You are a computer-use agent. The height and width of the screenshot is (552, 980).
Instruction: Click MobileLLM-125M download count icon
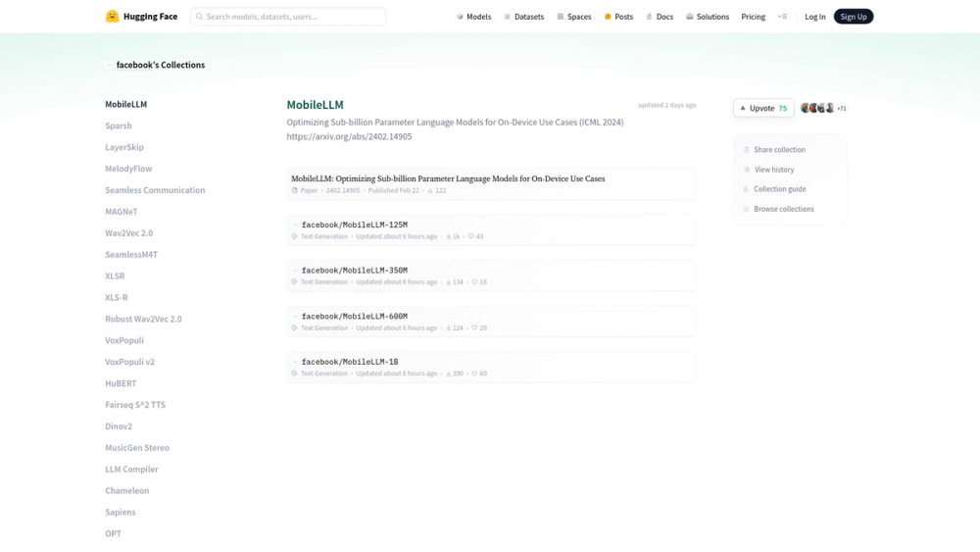(x=448, y=237)
